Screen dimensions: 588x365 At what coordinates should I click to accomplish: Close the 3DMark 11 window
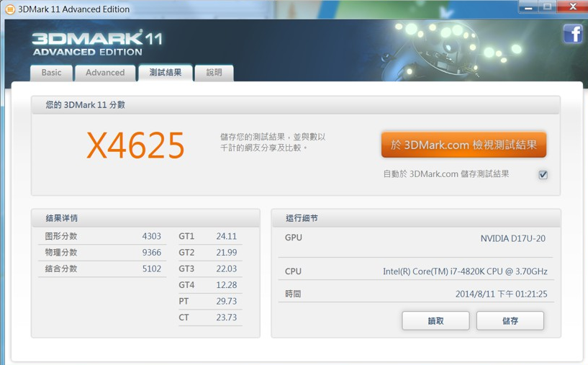572,6
